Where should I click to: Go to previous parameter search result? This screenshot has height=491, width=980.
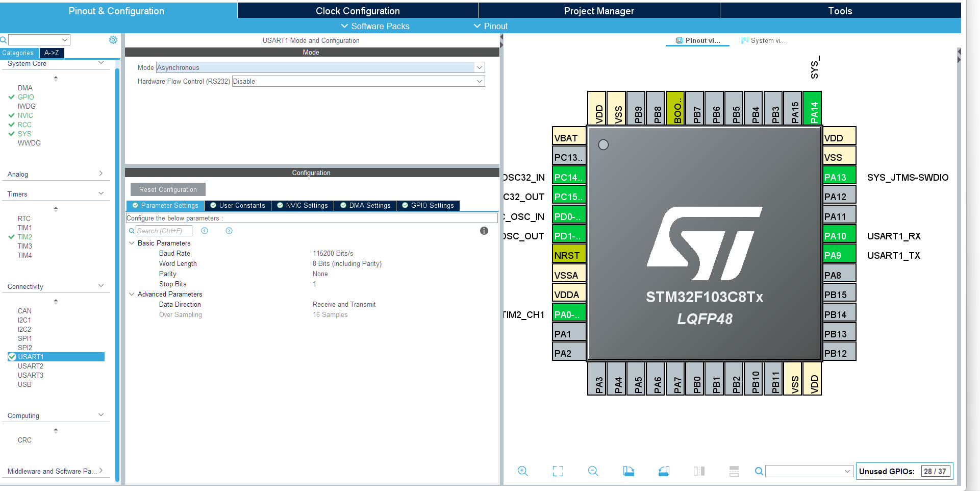tap(205, 231)
